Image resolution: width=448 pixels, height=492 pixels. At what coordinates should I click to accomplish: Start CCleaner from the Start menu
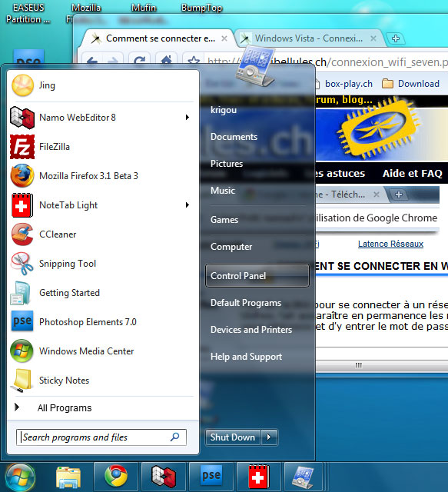[x=103, y=234]
